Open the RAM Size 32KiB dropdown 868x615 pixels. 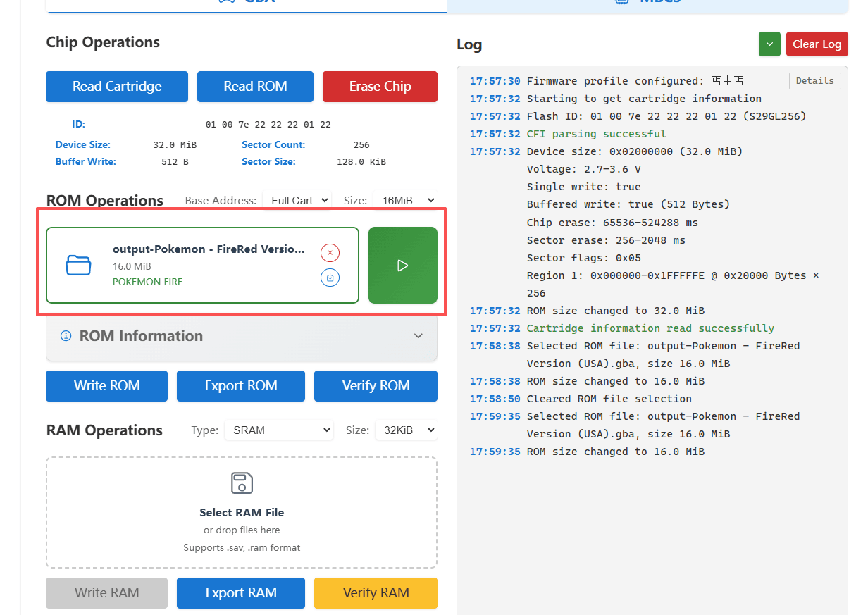(x=407, y=430)
